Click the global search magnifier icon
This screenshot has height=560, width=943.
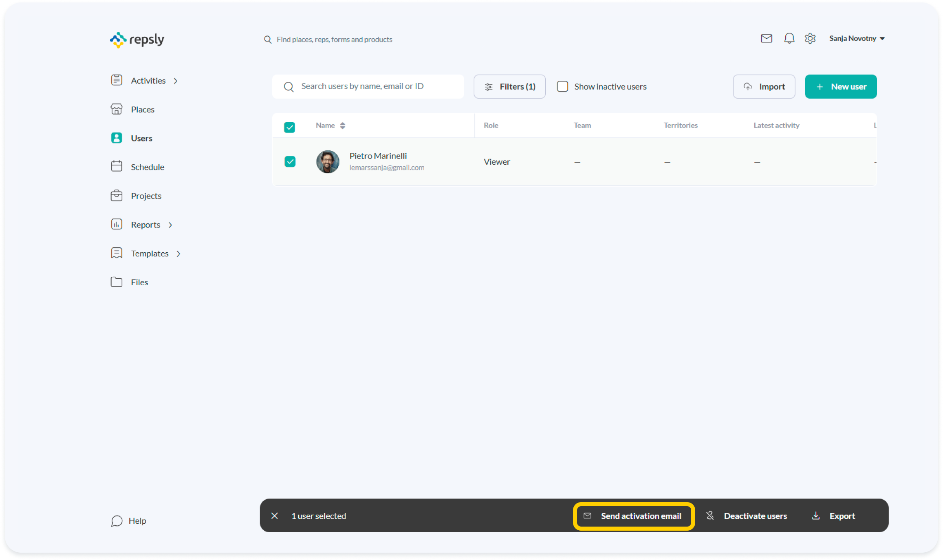click(268, 40)
